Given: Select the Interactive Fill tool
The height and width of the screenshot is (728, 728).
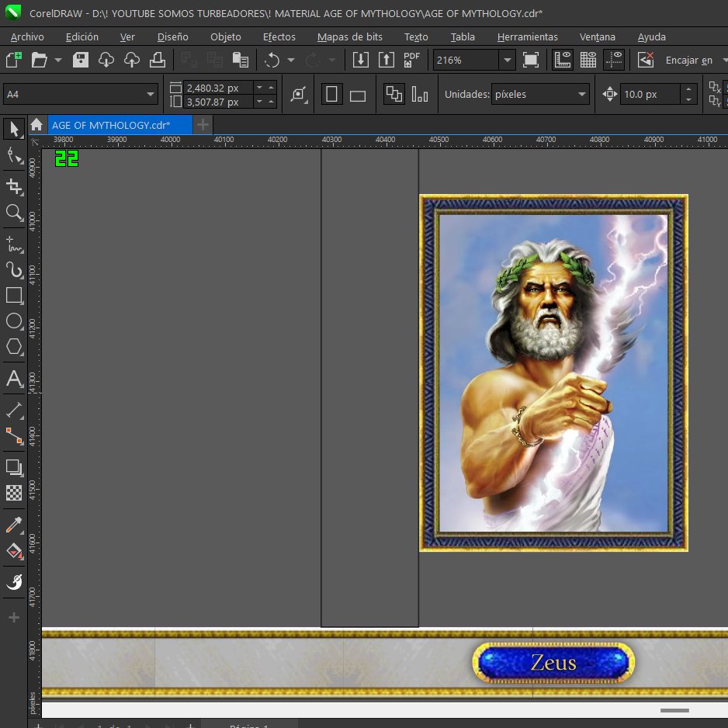Looking at the screenshot, I should tap(14, 551).
